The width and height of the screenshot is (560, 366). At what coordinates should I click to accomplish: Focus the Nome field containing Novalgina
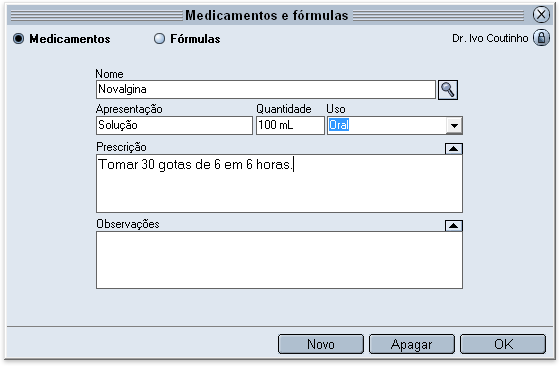coord(266,90)
